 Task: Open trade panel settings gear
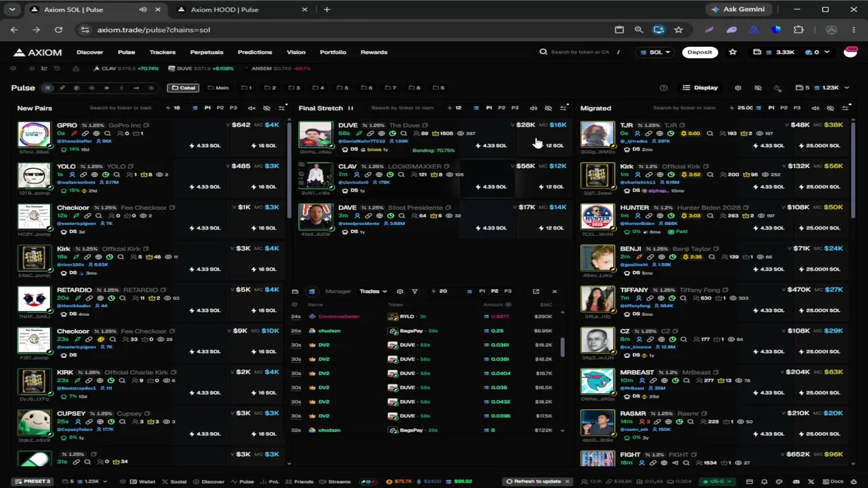tap(399, 291)
